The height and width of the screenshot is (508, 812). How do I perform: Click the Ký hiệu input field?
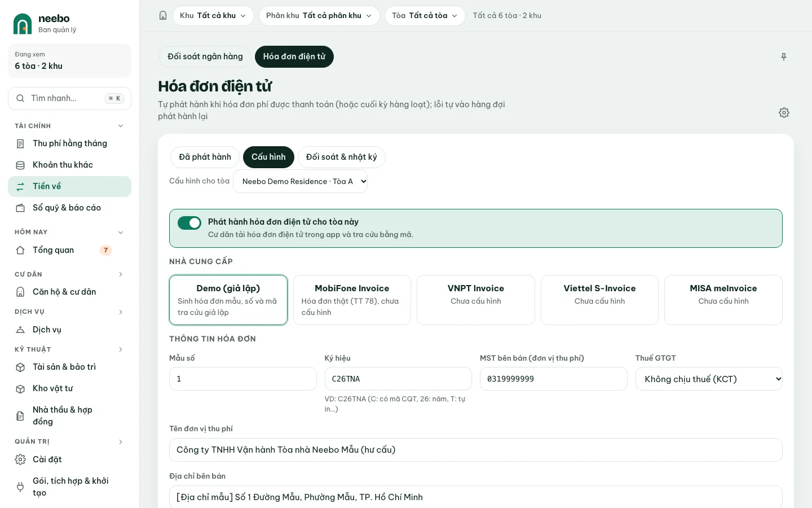398,379
